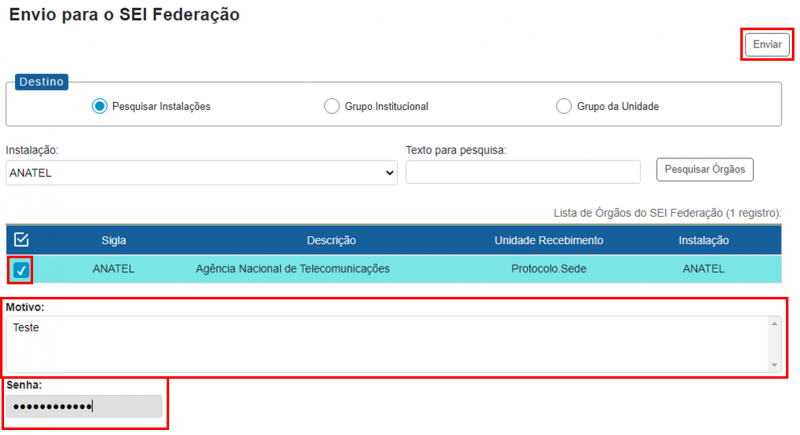Image resolution: width=800 pixels, height=435 pixels.
Task: Focus the Texto para pesquisa field
Action: pos(522,172)
